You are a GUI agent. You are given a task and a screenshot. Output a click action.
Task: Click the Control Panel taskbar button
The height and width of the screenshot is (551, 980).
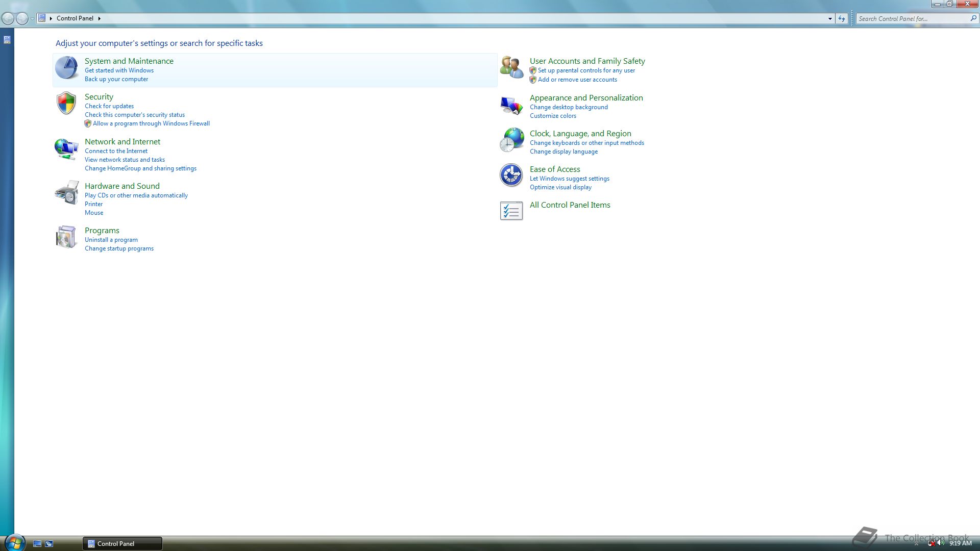click(122, 543)
